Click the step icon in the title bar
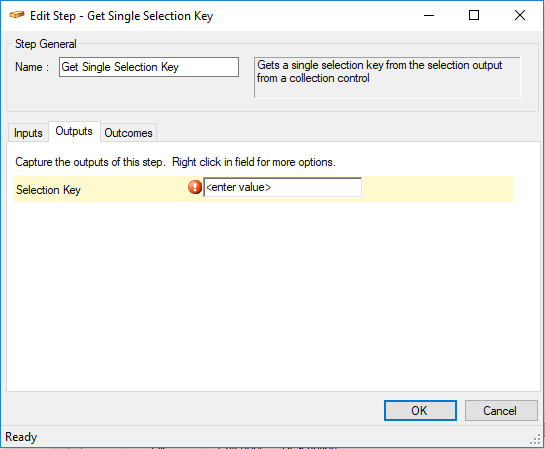The height and width of the screenshot is (449, 545). pyautogui.click(x=17, y=15)
